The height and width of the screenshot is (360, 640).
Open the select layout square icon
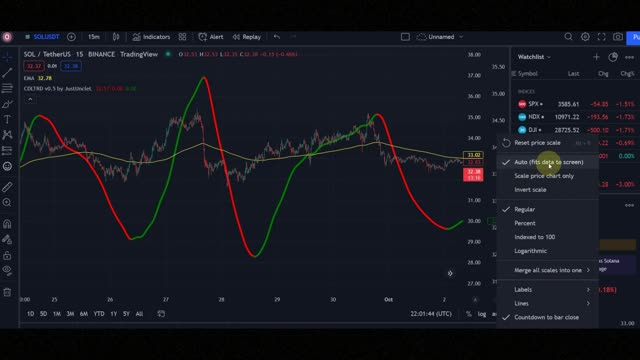click(x=405, y=37)
